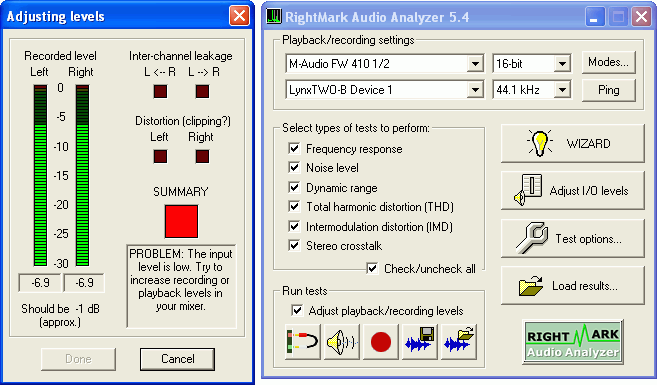The image size is (657, 385).
Task: Toggle Check/uncheck all checkbox
Action: click(372, 268)
